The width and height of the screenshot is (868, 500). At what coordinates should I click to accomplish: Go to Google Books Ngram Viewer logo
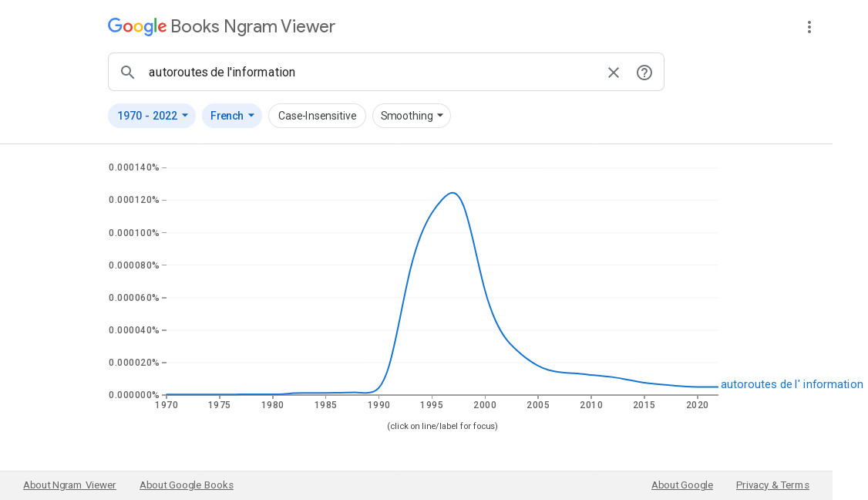tap(221, 26)
